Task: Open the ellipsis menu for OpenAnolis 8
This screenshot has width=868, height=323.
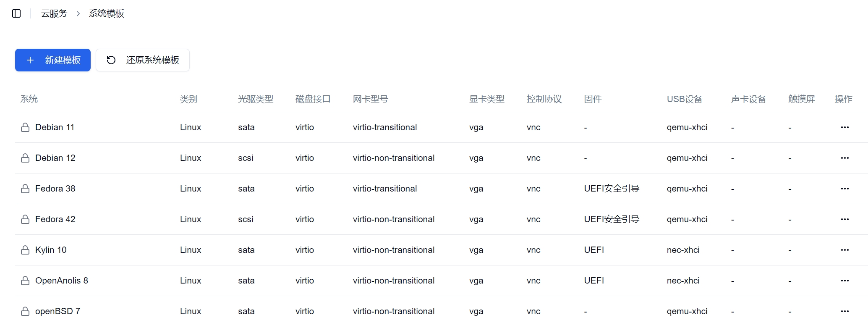Action: (845, 281)
